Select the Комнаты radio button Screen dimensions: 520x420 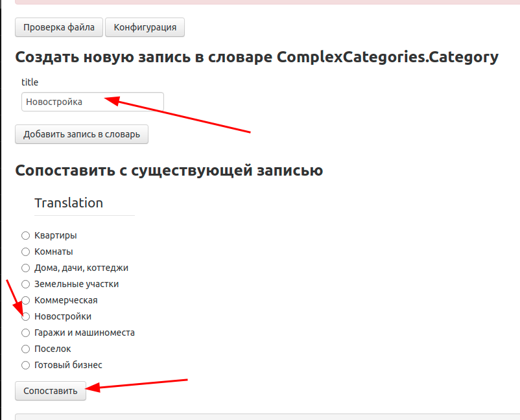click(25, 252)
